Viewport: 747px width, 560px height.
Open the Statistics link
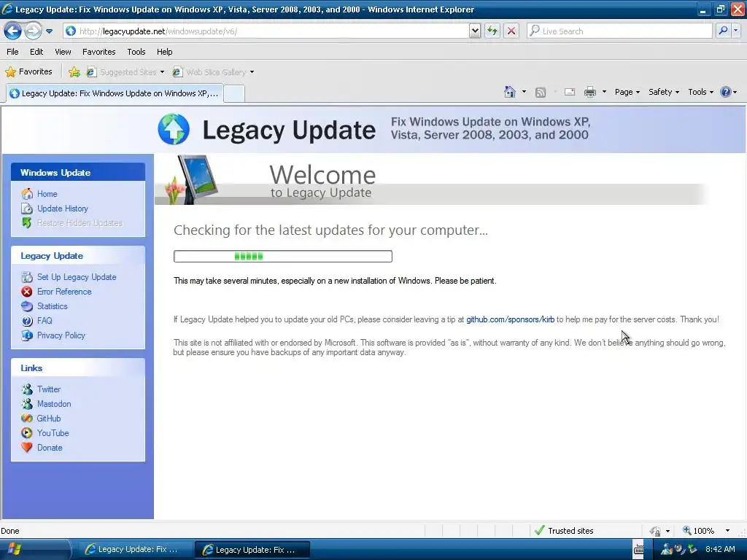click(53, 306)
